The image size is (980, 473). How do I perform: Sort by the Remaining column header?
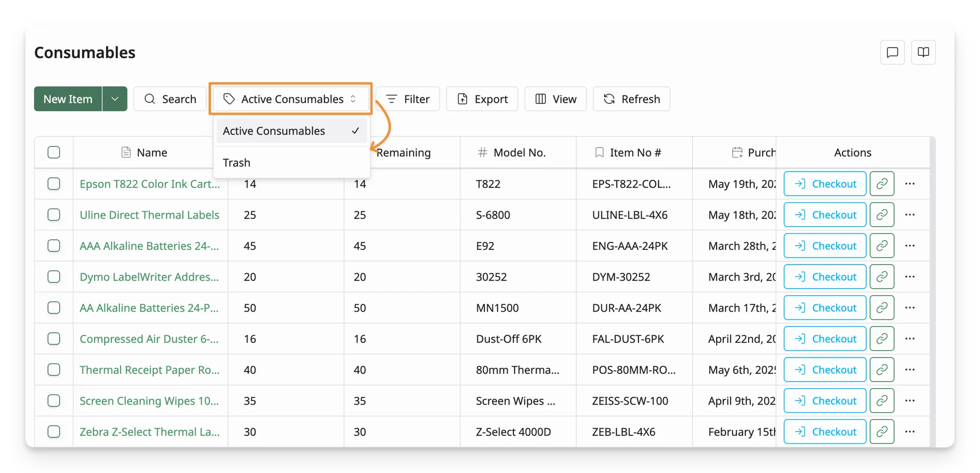click(x=403, y=152)
